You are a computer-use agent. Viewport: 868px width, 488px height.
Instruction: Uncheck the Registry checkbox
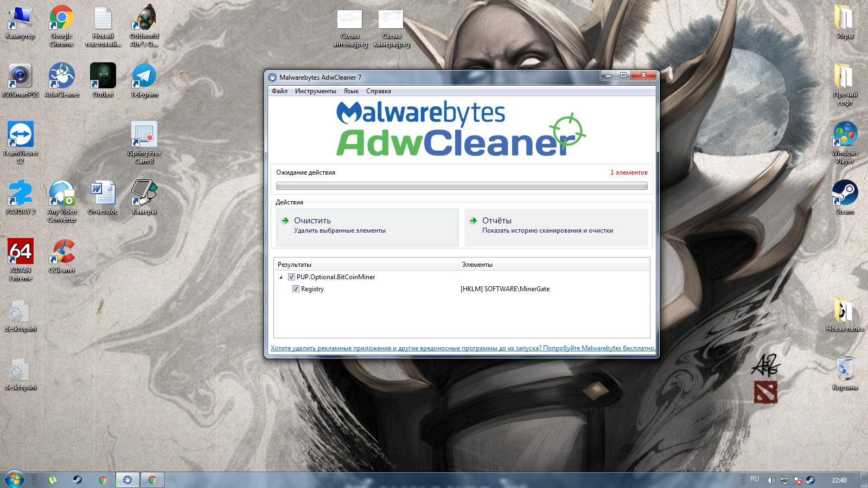point(296,289)
